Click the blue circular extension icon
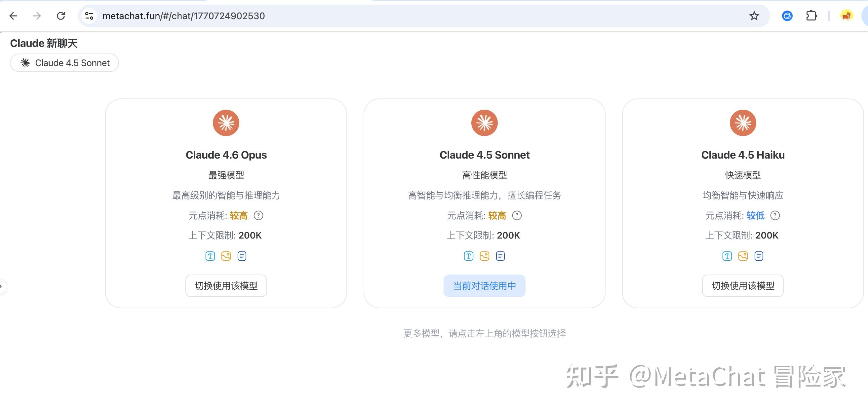 [x=787, y=16]
